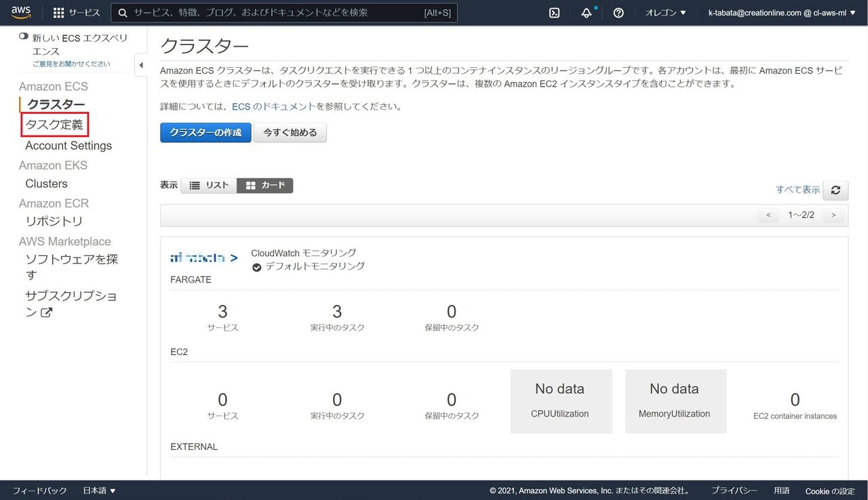Open EKS Clusters in sidebar
Screen dimensions: 868x500
[x=46, y=184]
